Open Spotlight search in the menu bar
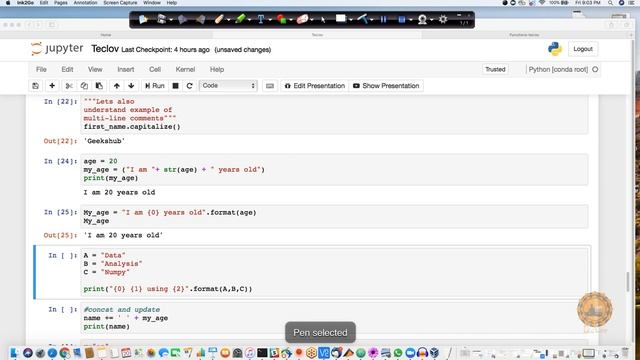The height and width of the screenshot is (360, 640). pyautogui.click(x=610, y=3)
